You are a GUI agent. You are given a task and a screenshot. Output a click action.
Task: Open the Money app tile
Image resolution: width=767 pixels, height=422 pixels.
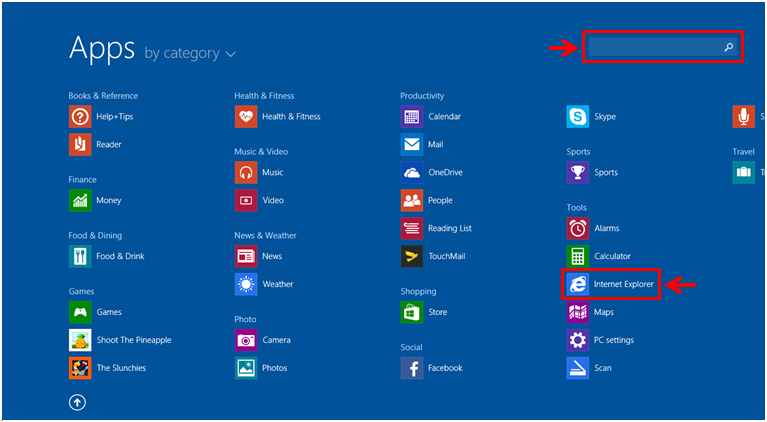(80, 200)
